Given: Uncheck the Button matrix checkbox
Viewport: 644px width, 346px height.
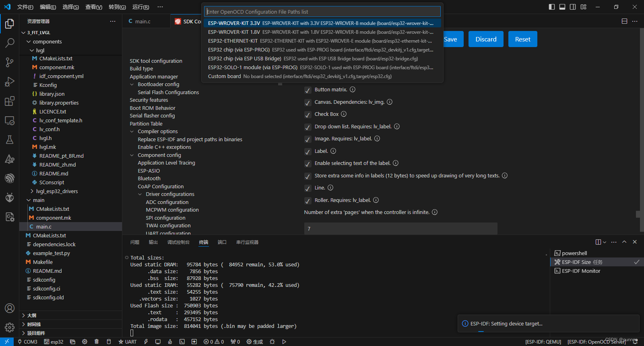Looking at the screenshot, I should click(308, 90).
